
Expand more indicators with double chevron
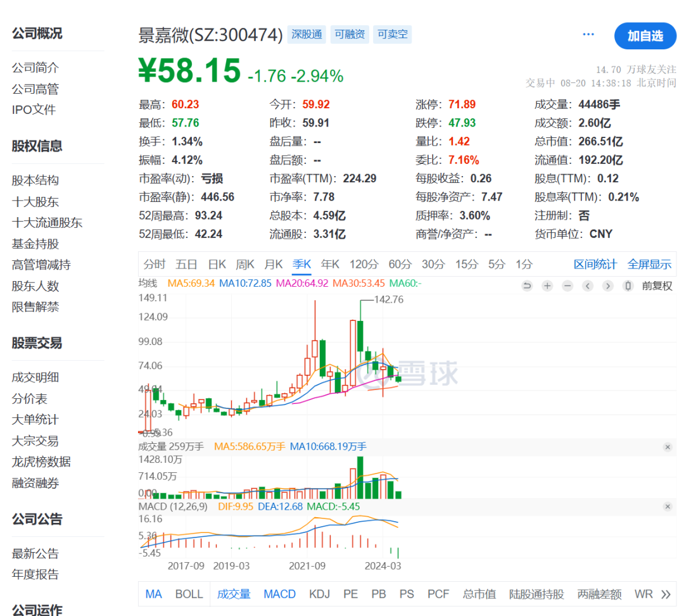coord(666,594)
